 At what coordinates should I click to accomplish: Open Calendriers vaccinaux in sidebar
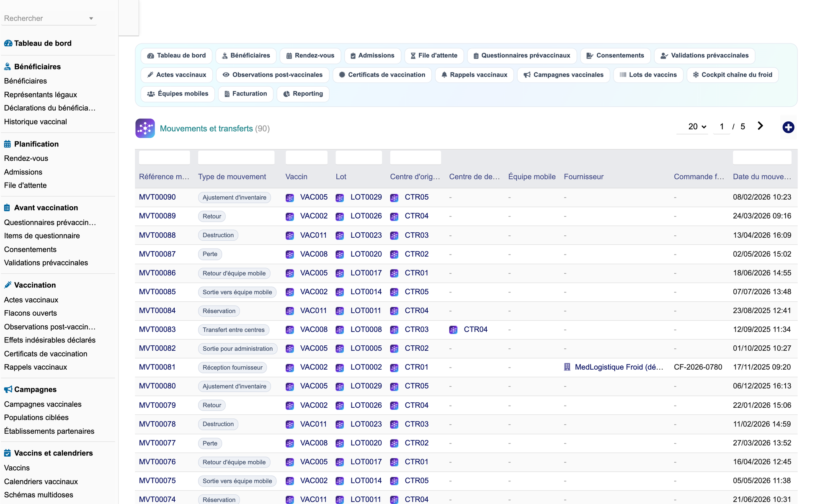(x=41, y=481)
